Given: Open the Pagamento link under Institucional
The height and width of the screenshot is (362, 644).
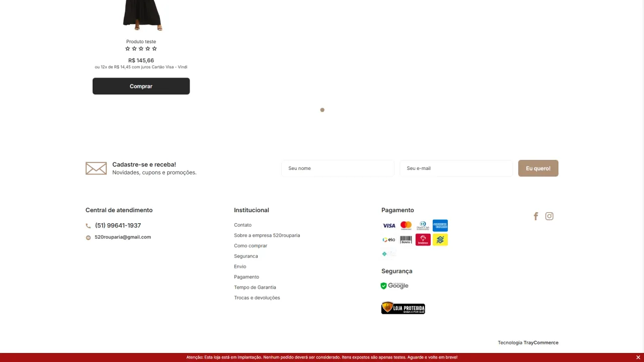Looking at the screenshot, I should pos(247,277).
